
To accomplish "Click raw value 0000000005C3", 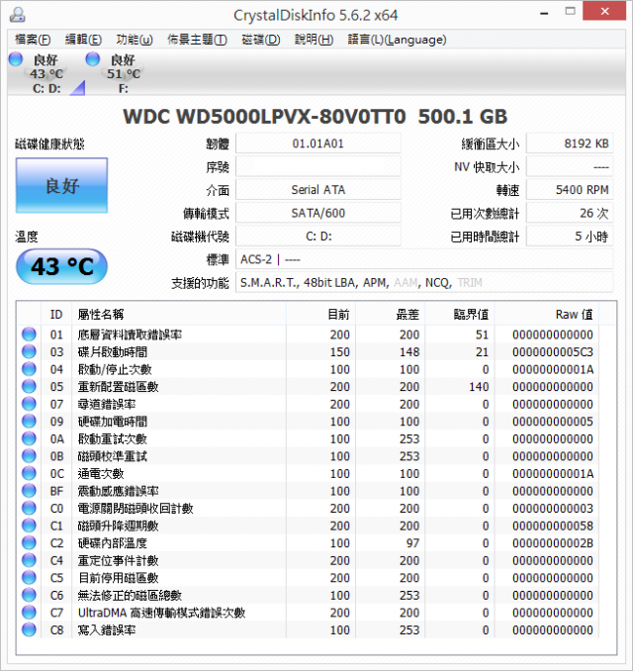I will [x=553, y=352].
